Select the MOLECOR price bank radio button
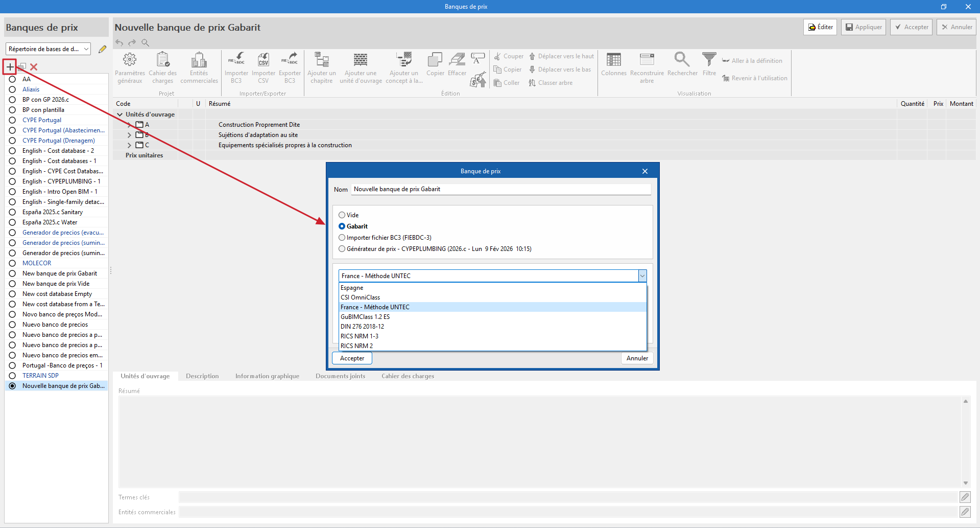 [x=12, y=263]
